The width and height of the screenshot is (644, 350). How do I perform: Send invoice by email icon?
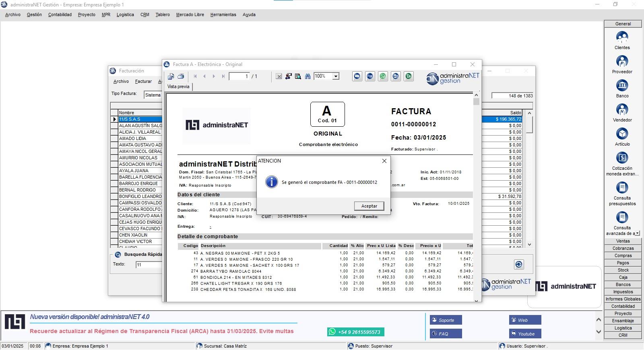(x=357, y=76)
